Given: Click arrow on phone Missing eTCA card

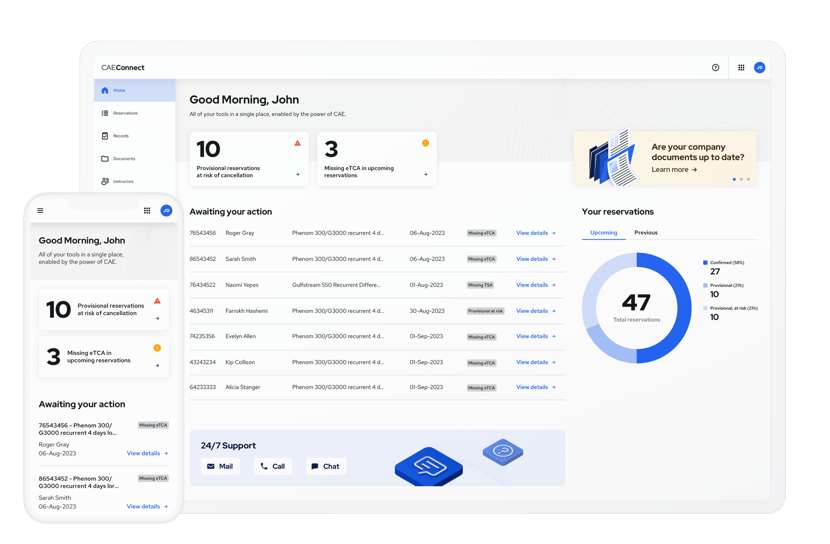Looking at the screenshot, I should pyautogui.click(x=157, y=366).
